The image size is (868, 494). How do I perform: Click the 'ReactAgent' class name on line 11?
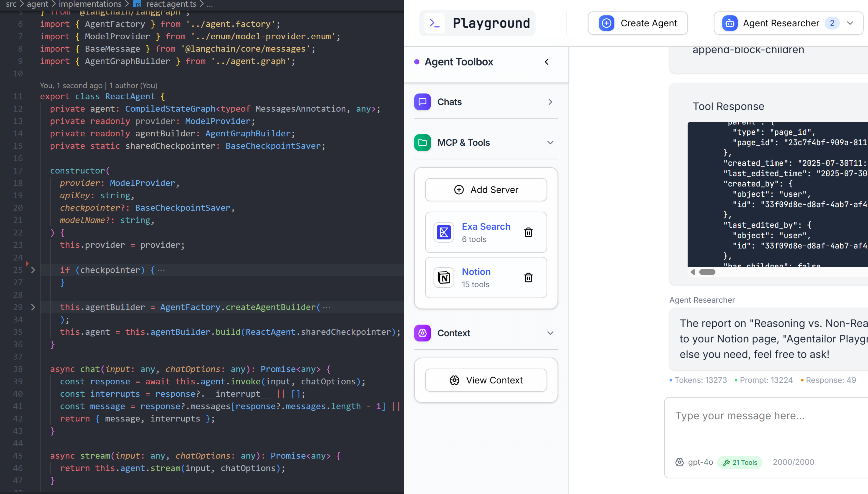click(130, 96)
